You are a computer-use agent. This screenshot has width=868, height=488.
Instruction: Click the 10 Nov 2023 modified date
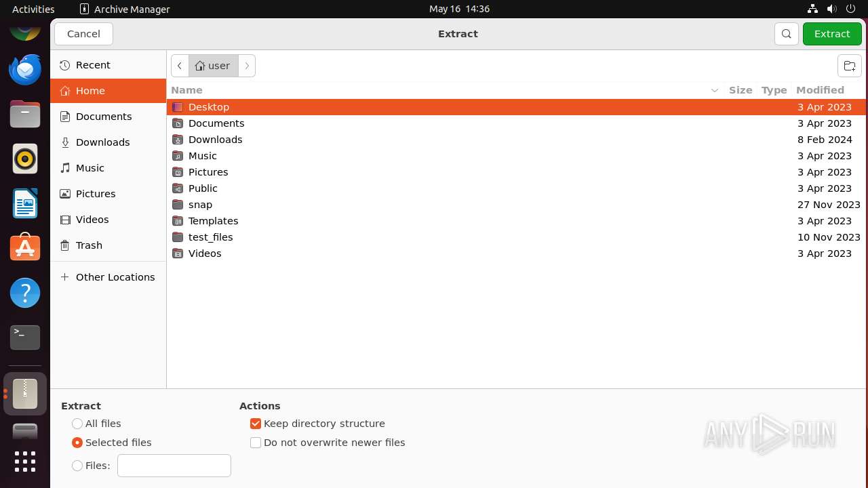coord(829,237)
